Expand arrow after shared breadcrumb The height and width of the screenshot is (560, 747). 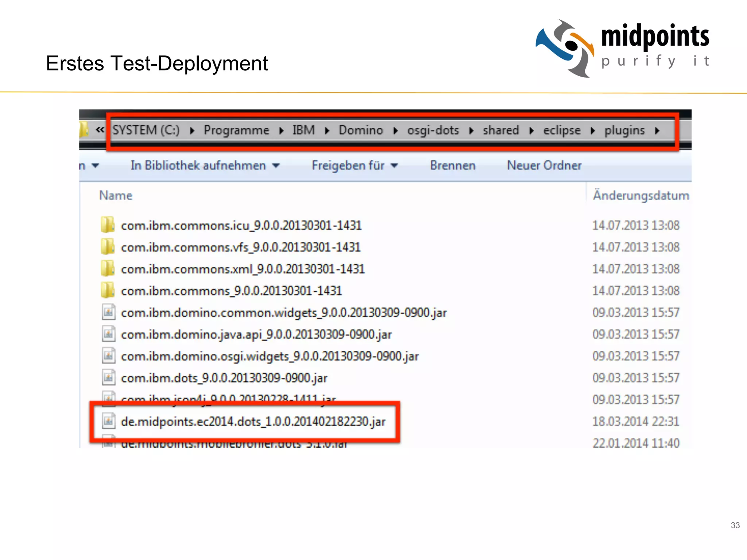coord(531,131)
